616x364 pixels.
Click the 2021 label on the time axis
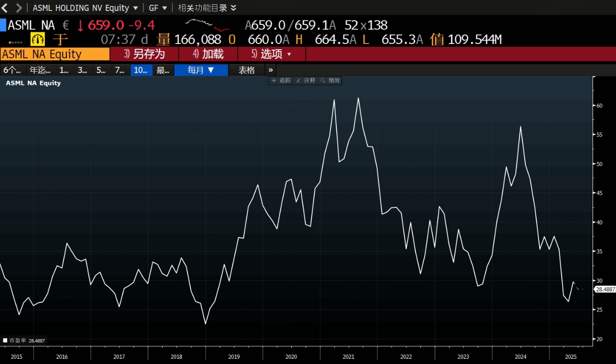coord(348,356)
